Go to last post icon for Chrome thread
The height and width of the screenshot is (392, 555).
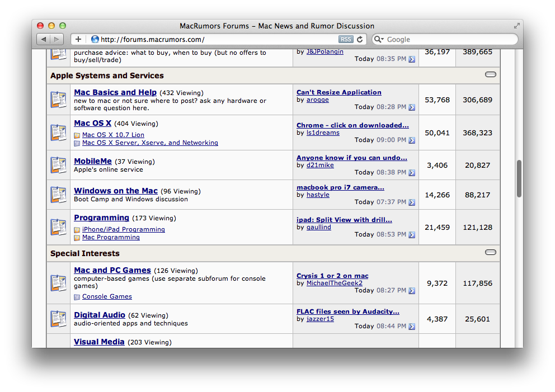(412, 140)
